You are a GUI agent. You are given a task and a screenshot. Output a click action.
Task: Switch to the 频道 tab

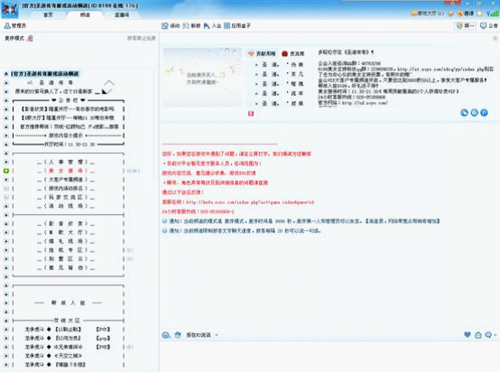point(85,15)
